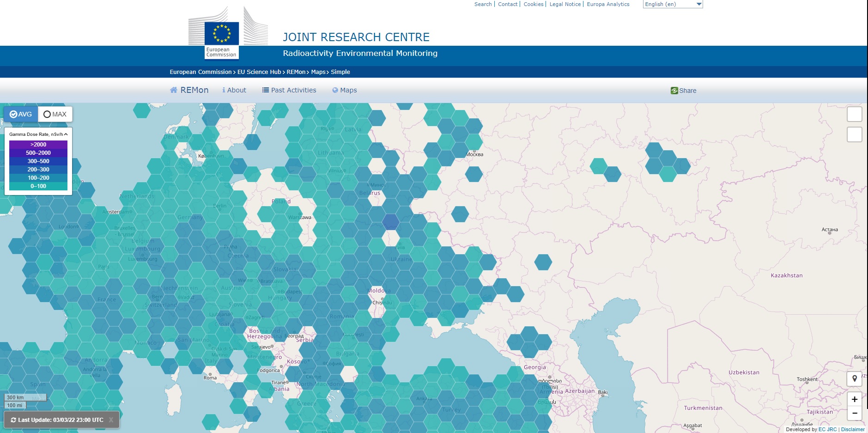Locate my position with the map marker button

point(854,379)
